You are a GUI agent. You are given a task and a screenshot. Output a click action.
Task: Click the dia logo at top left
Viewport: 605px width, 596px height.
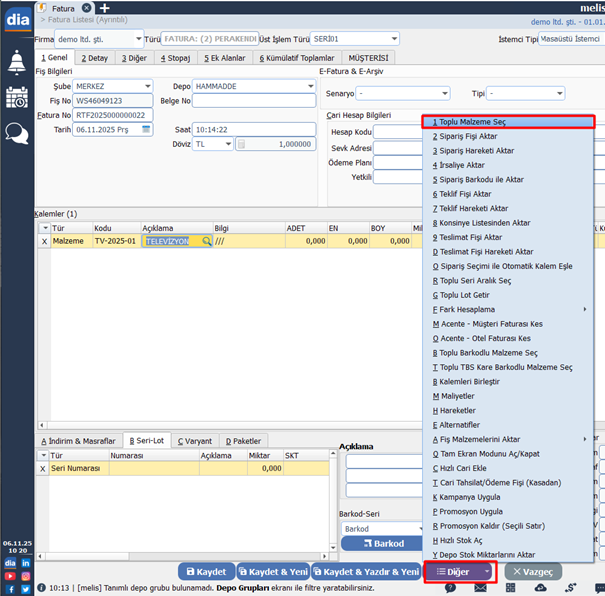(x=16, y=19)
